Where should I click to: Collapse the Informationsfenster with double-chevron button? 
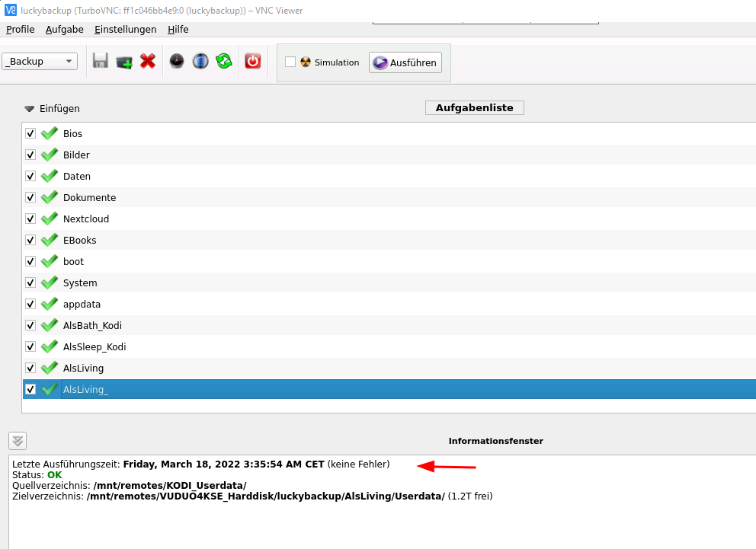(x=18, y=441)
